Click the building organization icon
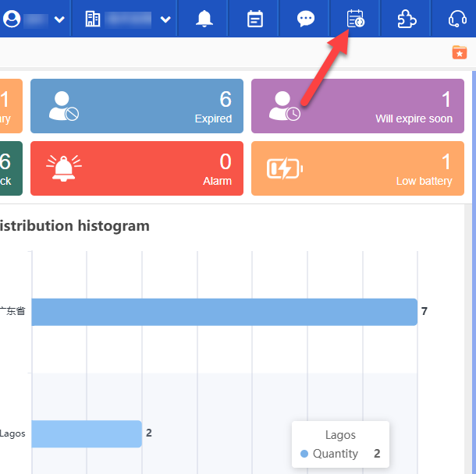The width and height of the screenshot is (476, 474). (x=93, y=19)
